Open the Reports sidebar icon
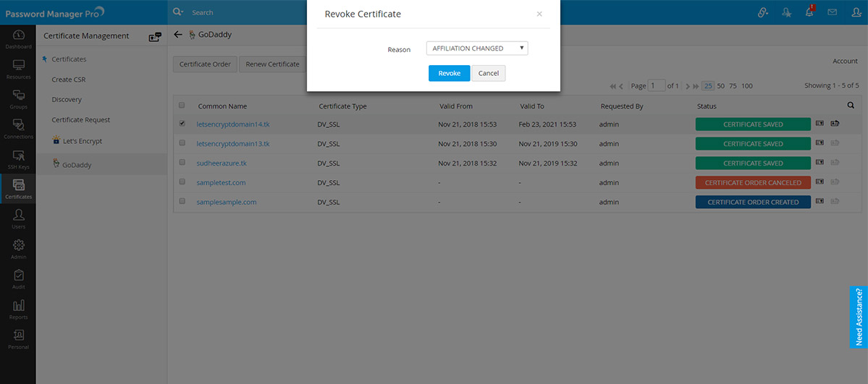868x384 pixels. (18, 309)
